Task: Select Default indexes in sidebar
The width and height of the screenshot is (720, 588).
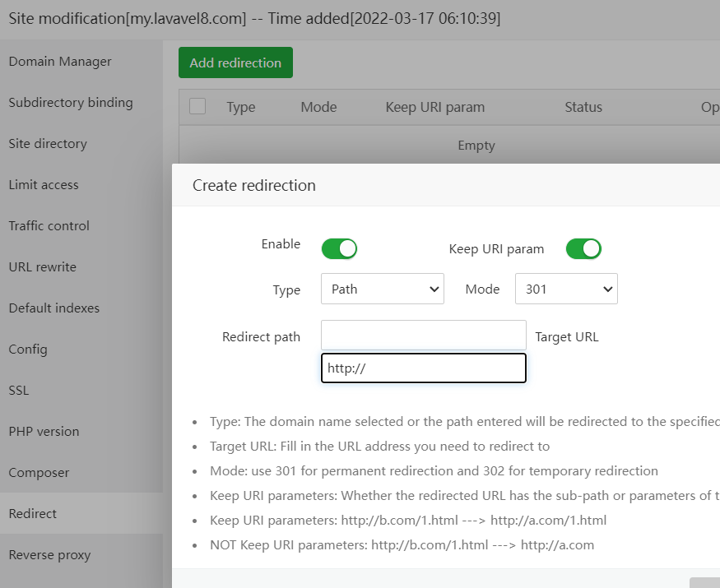Action: pyautogui.click(x=54, y=308)
